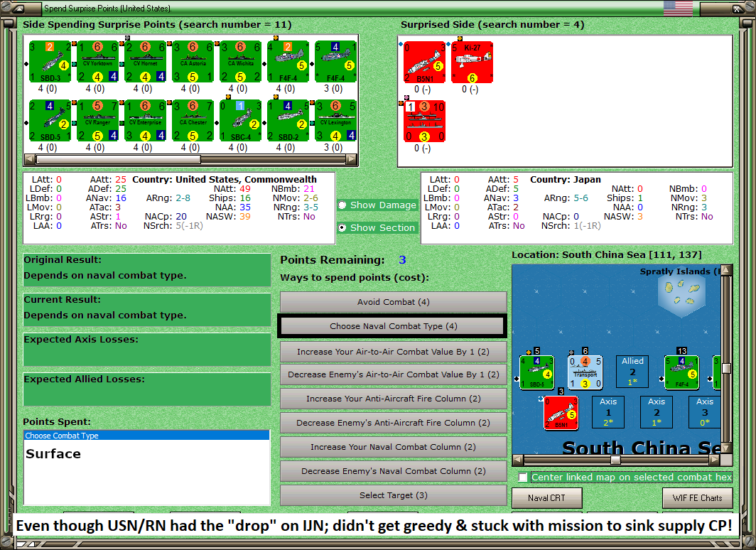The height and width of the screenshot is (550, 756).
Task: Toggle Center linked map on selected combat hex
Action: click(523, 478)
